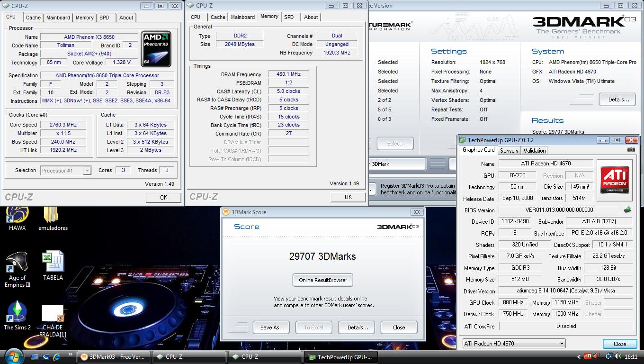Screen dimensions: 644x364
Task: Click the 29707 3DMarks score text
Action: [322, 256]
